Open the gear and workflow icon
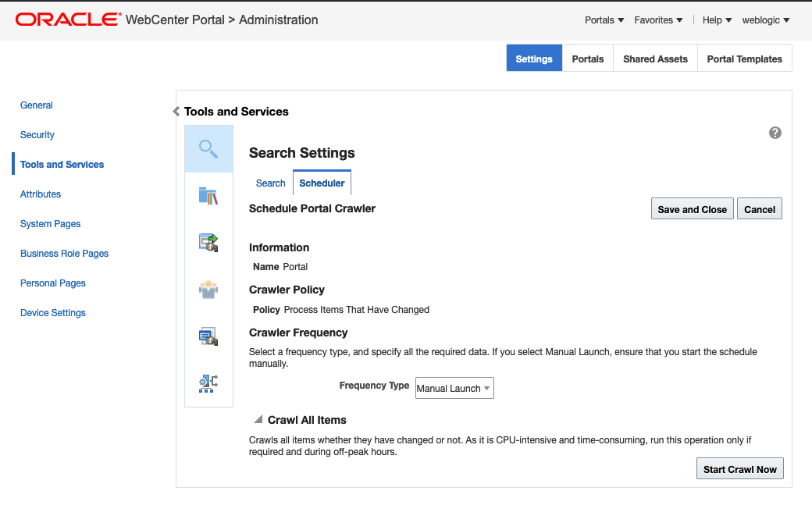The width and height of the screenshot is (812, 505). (x=208, y=383)
